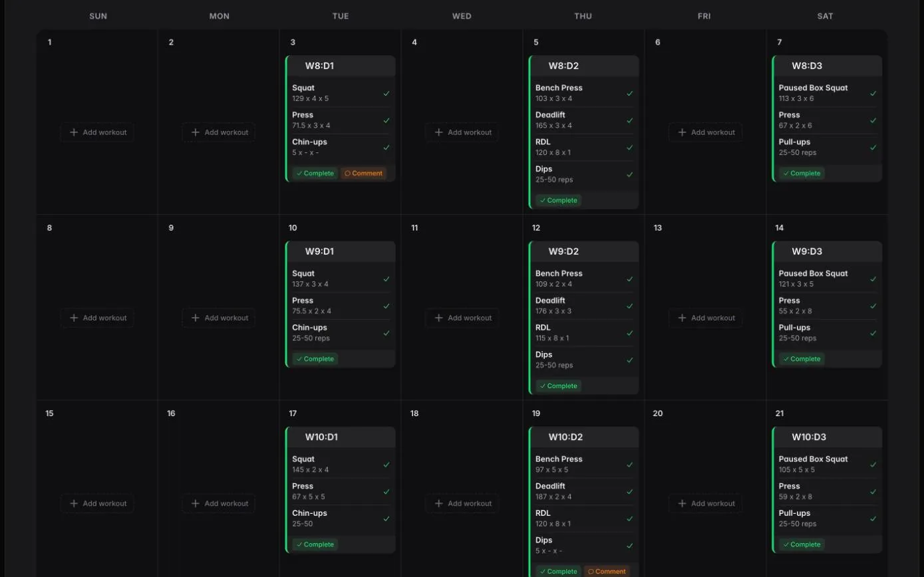Select the THU column header
924x577 pixels.
click(x=583, y=16)
